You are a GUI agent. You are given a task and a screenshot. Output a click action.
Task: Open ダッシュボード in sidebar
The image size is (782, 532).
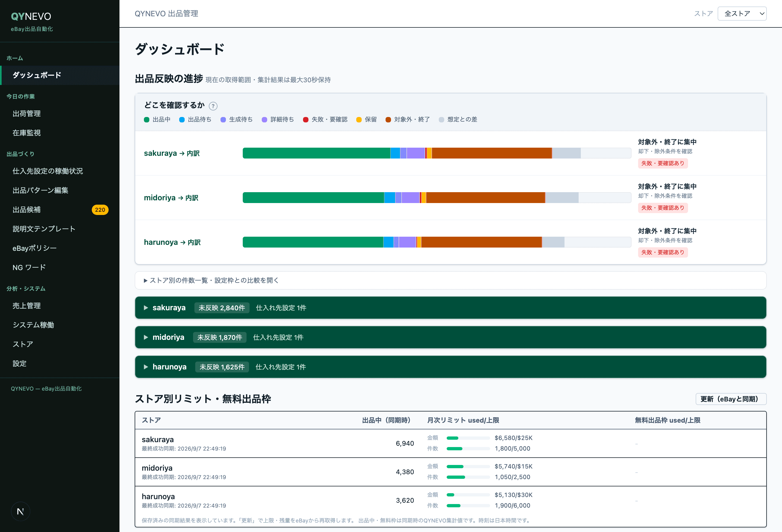[x=60, y=75]
